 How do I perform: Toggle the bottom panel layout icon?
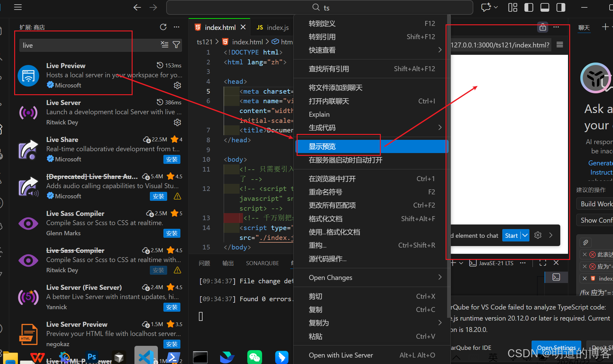point(545,7)
